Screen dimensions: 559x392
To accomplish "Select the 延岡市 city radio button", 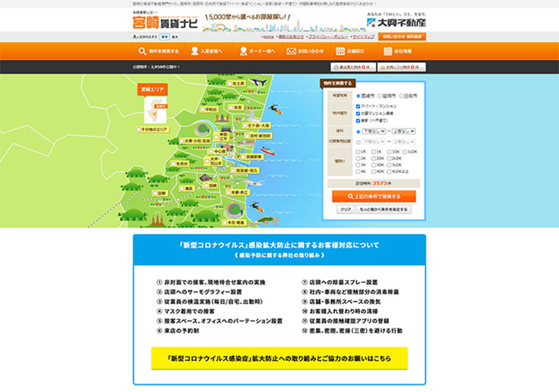I will point(380,96).
